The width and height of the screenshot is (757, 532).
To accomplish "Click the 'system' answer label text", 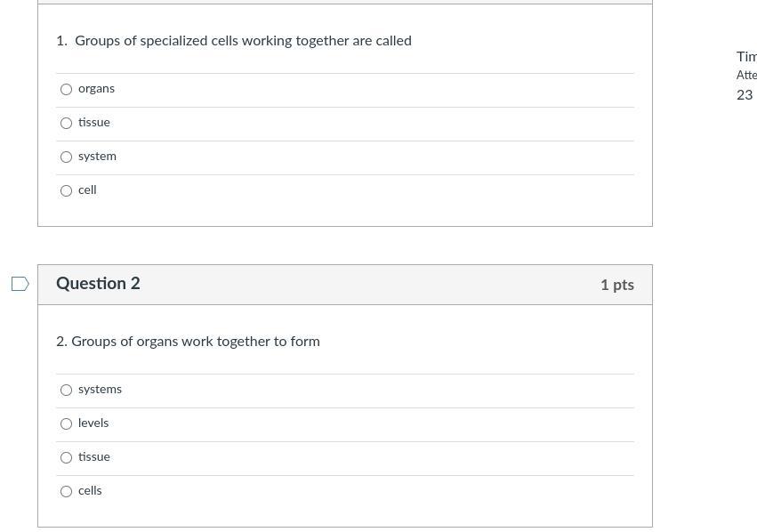I will (x=97, y=157).
